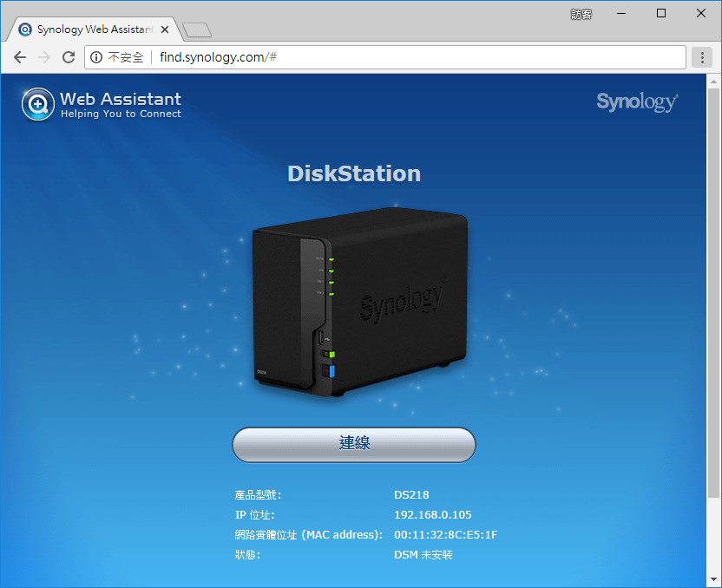722x588 pixels.
Task: Click the DiskStation page heading
Action: [353, 173]
